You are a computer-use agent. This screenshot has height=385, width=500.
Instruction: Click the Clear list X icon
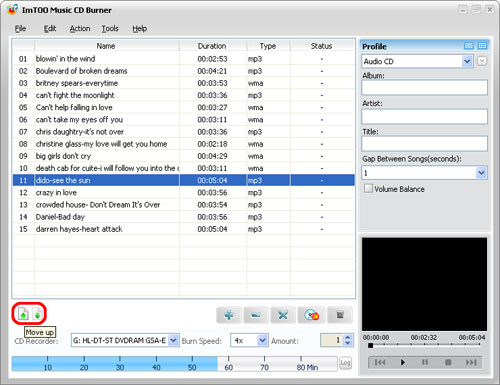[283, 315]
